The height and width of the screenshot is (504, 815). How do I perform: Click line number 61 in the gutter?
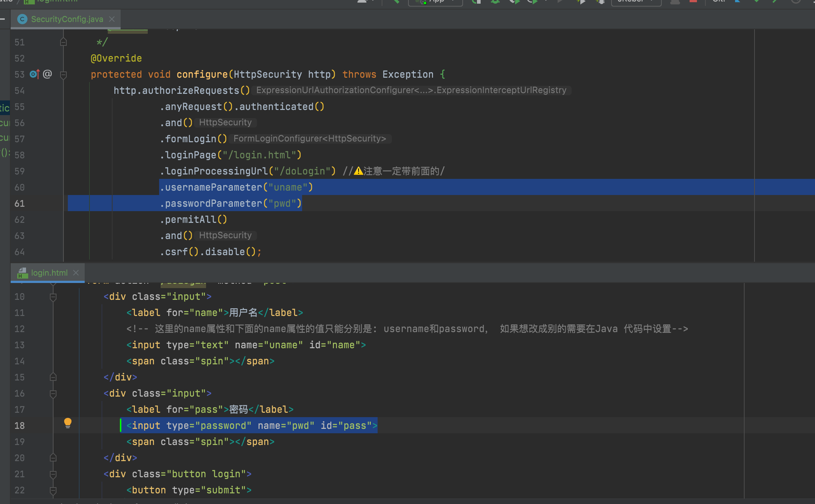tap(19, 203)
